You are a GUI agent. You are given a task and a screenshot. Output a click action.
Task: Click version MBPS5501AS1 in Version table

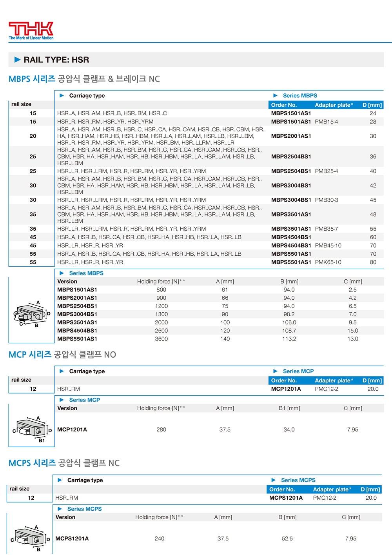(77, 339)
